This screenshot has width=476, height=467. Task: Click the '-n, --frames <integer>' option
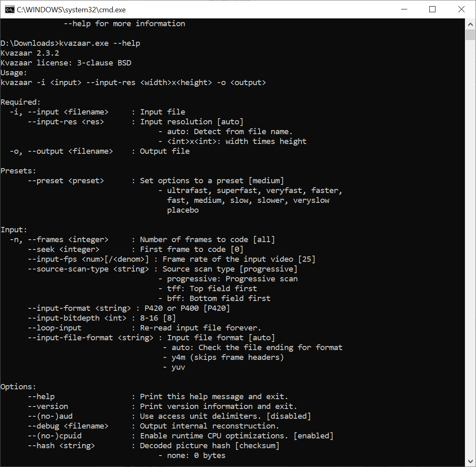point(59,240)
